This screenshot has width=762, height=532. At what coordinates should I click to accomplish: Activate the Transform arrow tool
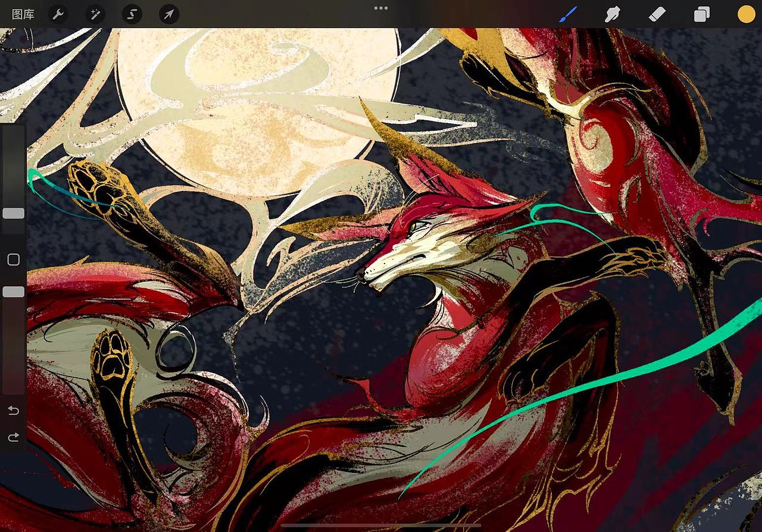point(169,14)
